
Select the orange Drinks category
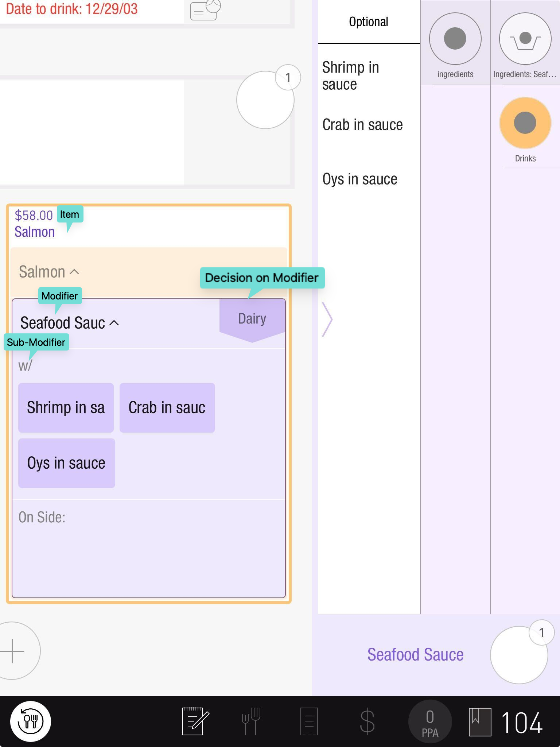(x=525, y=123)
